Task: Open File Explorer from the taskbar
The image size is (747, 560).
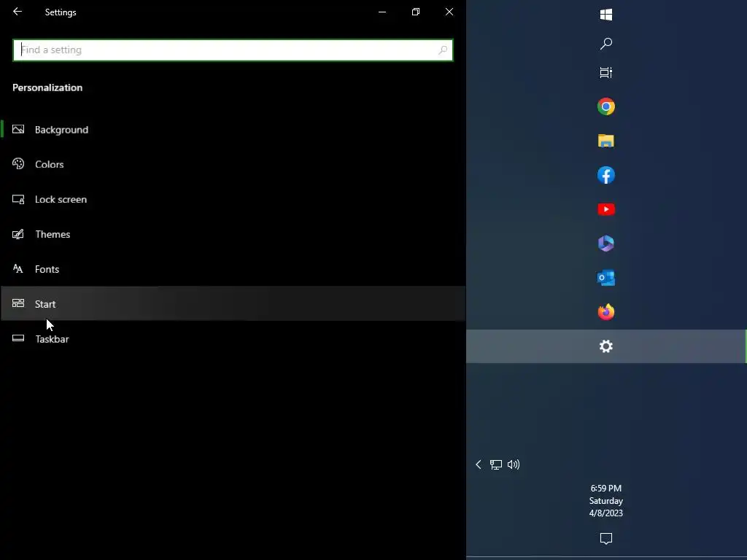Action: pyautogui.click(x=606, y=141)
